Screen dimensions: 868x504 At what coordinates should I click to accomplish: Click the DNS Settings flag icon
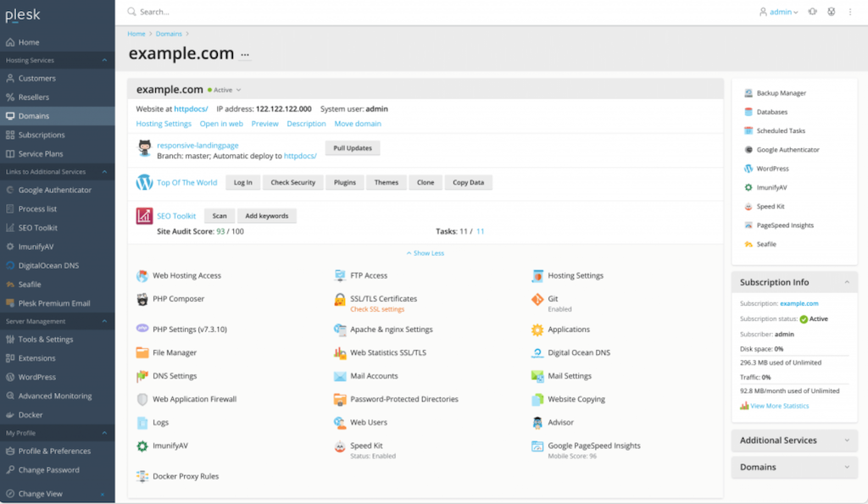tap(142, 376)
